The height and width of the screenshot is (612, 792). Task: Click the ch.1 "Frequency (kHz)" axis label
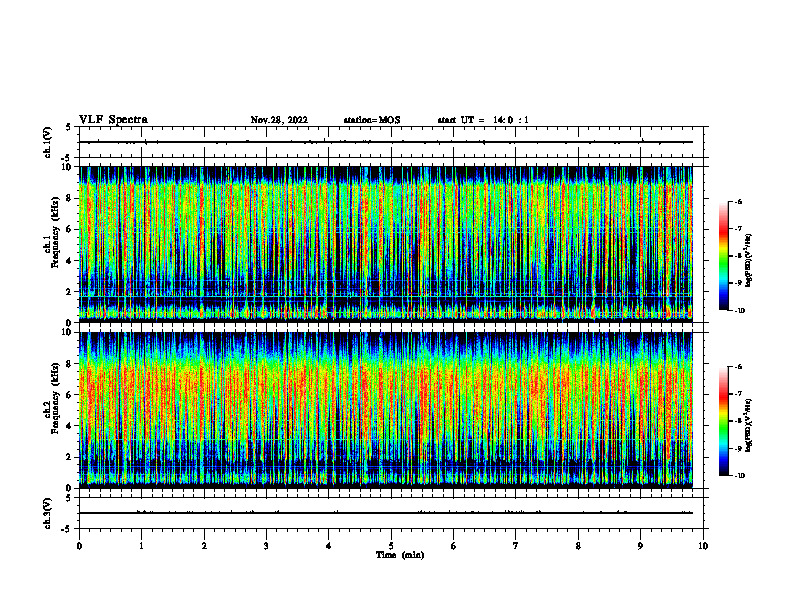point(55,232)
